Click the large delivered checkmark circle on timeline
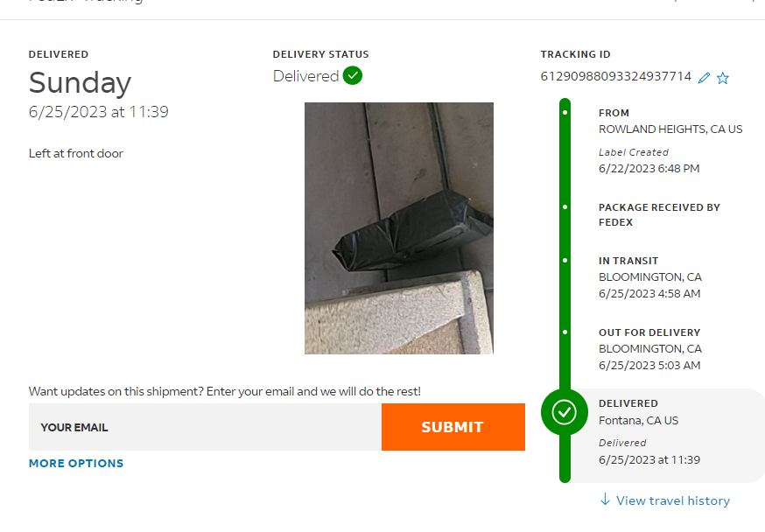 [564, 412]
